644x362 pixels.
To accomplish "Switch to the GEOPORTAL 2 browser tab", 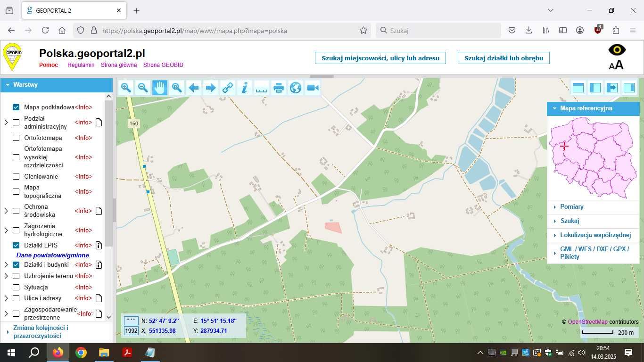I will 74,10.
